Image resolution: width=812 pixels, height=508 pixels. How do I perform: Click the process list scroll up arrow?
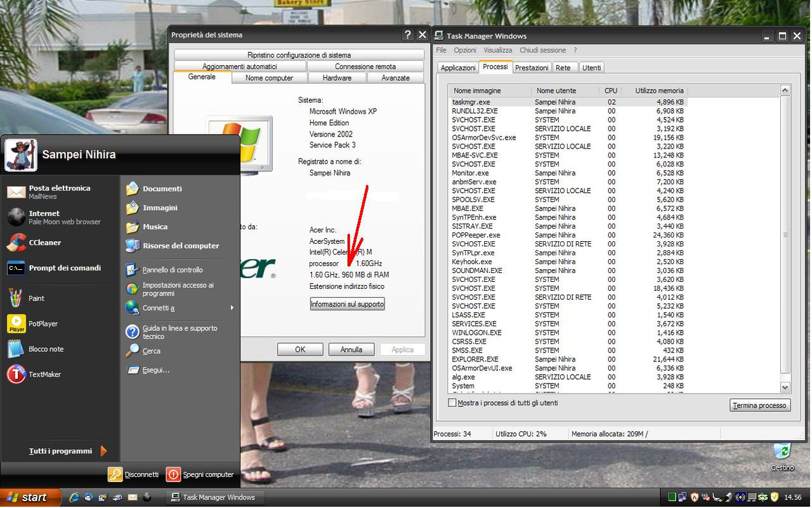point(785,91)
